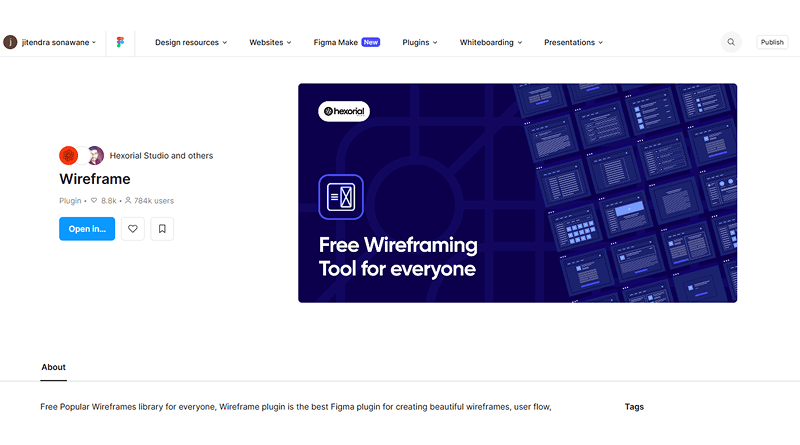Like the plugin with the heart button
The image size is (800, 445).
point(133,229)
